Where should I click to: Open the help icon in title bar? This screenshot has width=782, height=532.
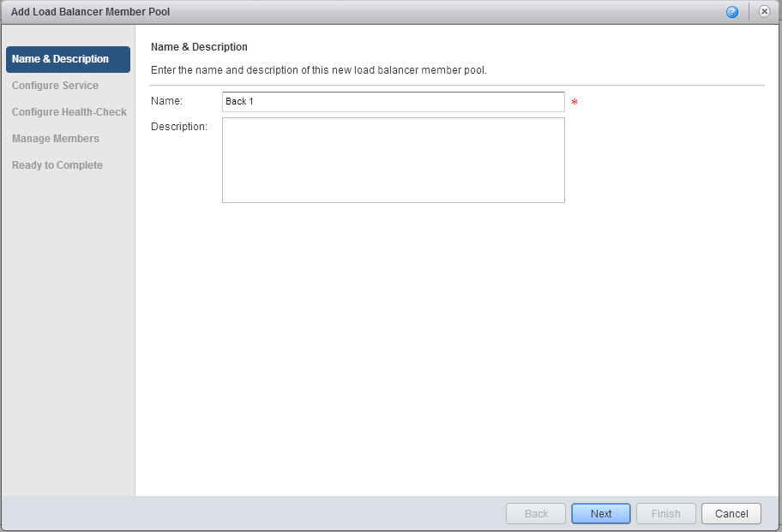coord(731,11)
